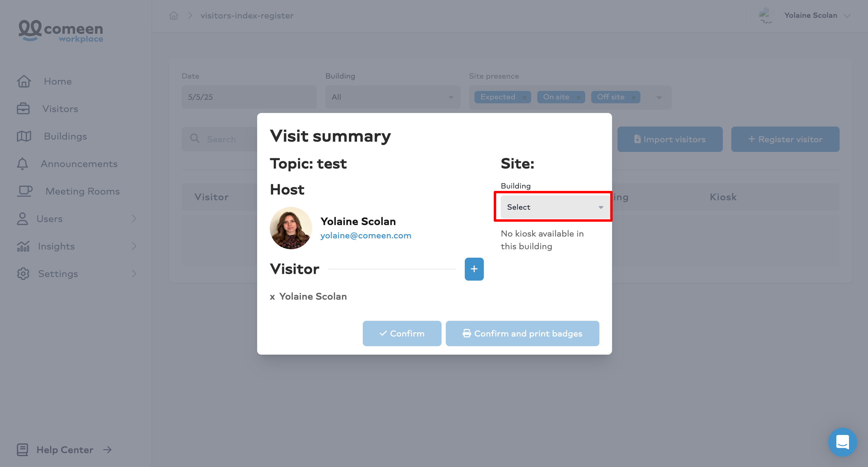This screenshot has width=868, height=467.
Task: Click the host profile photo
Action: [x=290, y=228]
